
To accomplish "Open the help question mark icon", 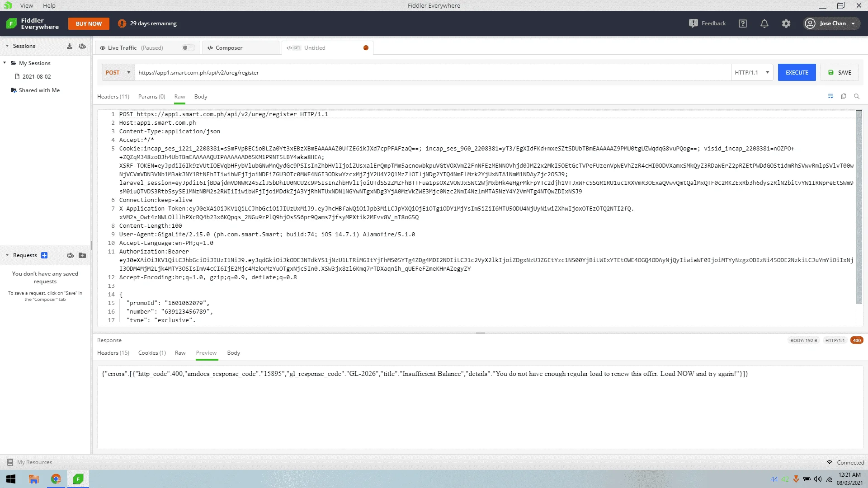I will click(743, 23).
